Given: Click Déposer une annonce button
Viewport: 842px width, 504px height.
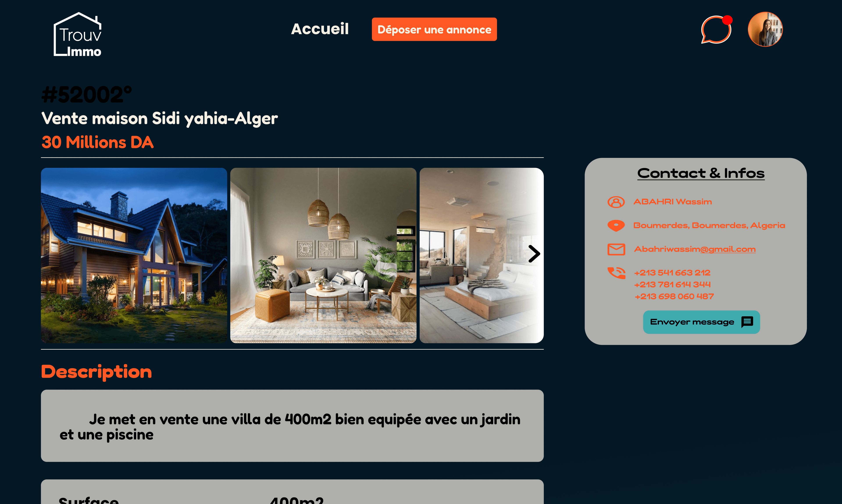Looking at the screenshot, I should 434,29.
